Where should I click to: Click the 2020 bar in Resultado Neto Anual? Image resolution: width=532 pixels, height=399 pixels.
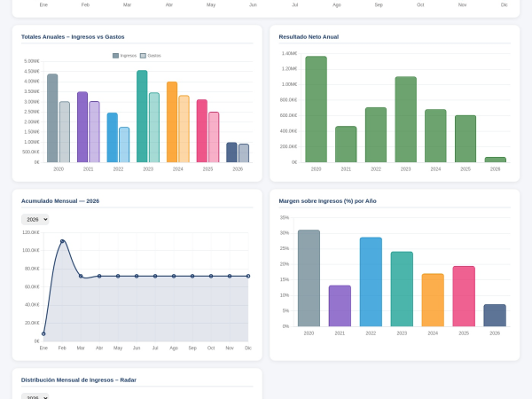(316, 110)
